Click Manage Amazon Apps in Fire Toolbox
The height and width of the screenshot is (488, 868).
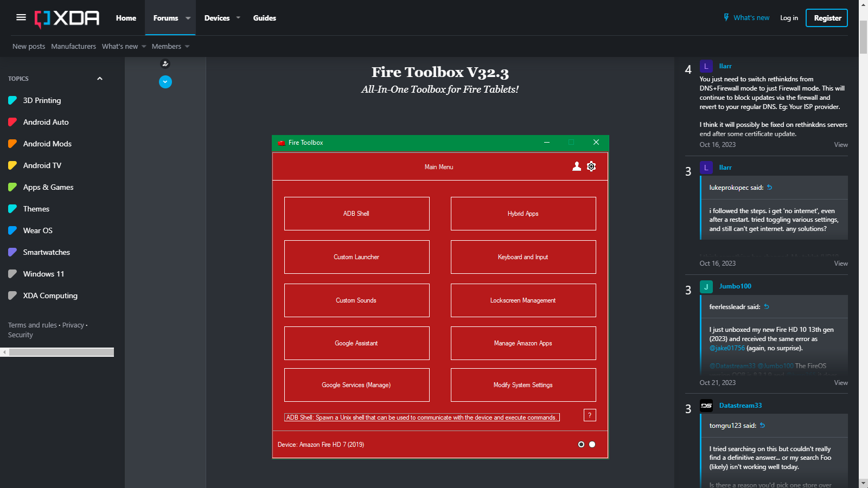point(523,343)
